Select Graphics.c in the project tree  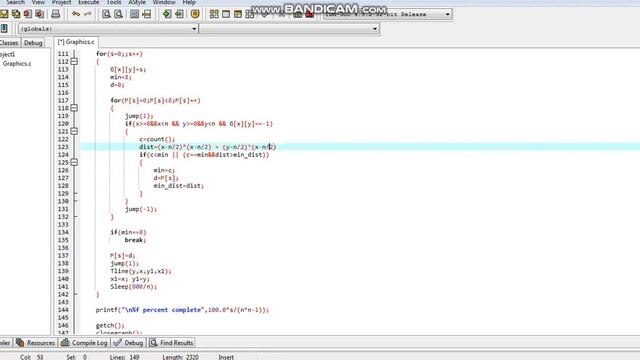click(17, 64)
